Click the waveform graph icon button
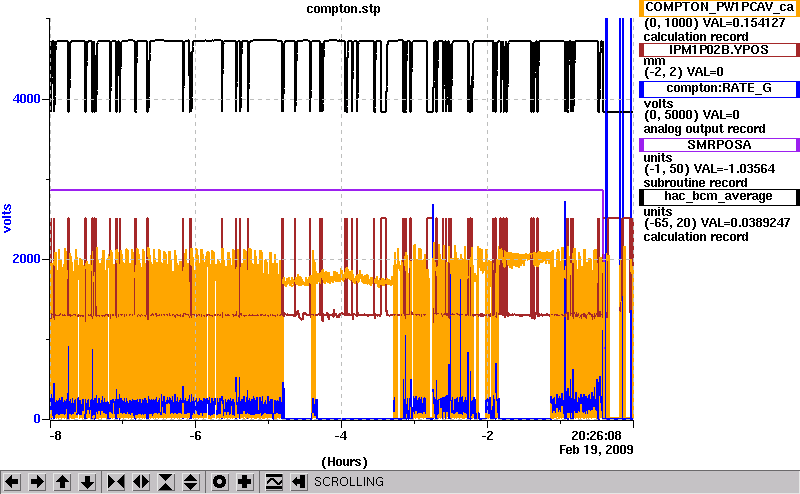This screenshot has height=494, width=800. click(x=274, y=482)
